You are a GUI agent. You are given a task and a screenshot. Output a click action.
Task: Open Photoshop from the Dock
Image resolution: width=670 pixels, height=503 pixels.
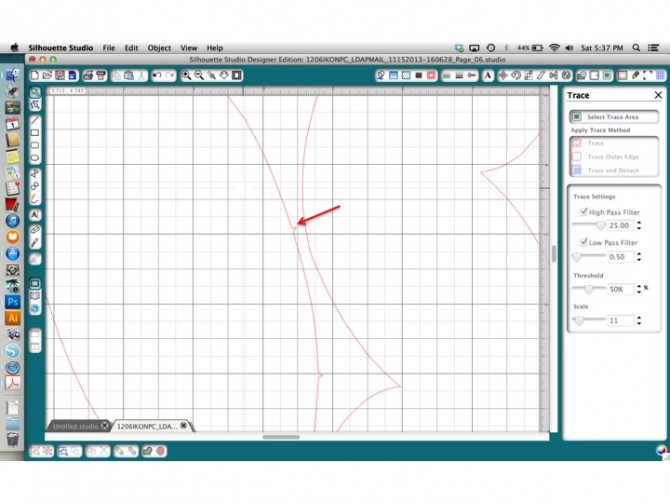tap(12, 302)
